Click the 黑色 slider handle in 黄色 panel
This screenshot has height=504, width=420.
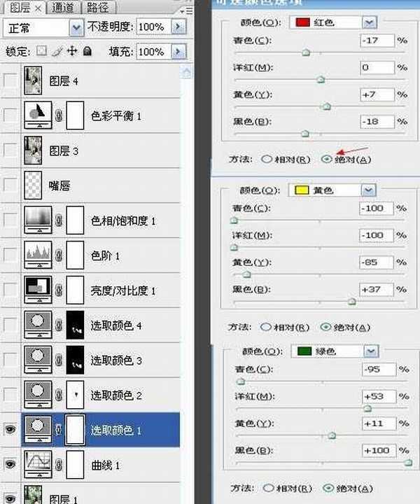click(352, 302)
